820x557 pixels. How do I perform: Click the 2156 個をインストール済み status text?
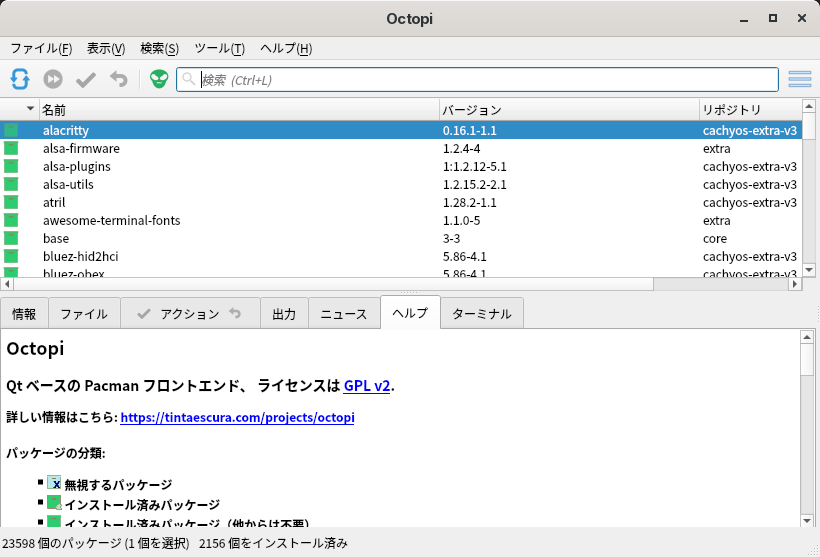(x=273, y=543)
